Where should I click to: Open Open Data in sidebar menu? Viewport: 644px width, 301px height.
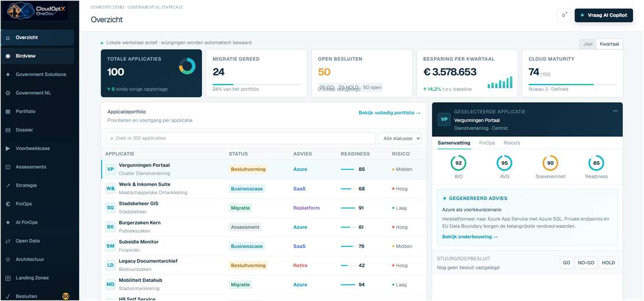pyautogui.click(x=37, y=241)
